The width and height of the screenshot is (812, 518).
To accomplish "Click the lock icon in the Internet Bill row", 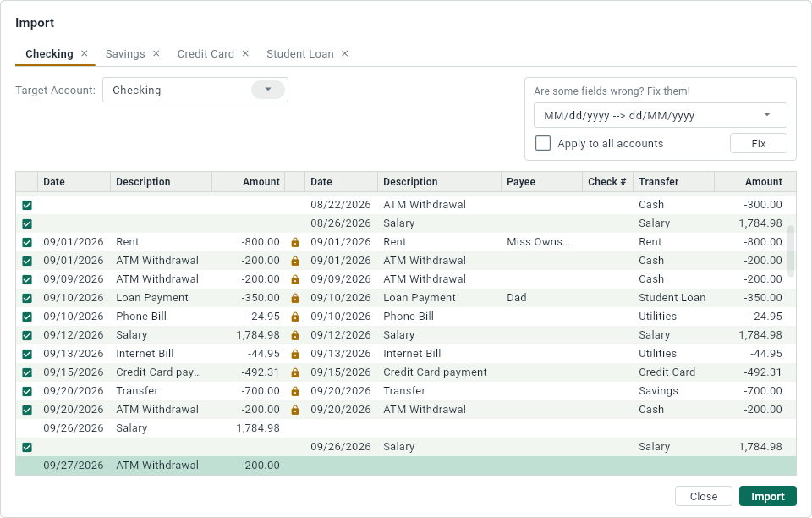I will pos(295,354).
